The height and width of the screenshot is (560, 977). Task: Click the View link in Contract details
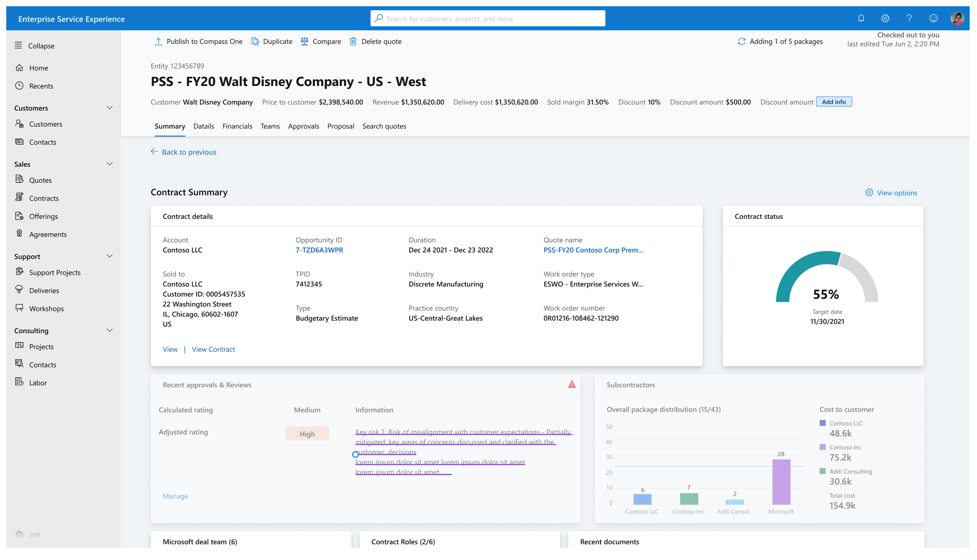(170, 349)
